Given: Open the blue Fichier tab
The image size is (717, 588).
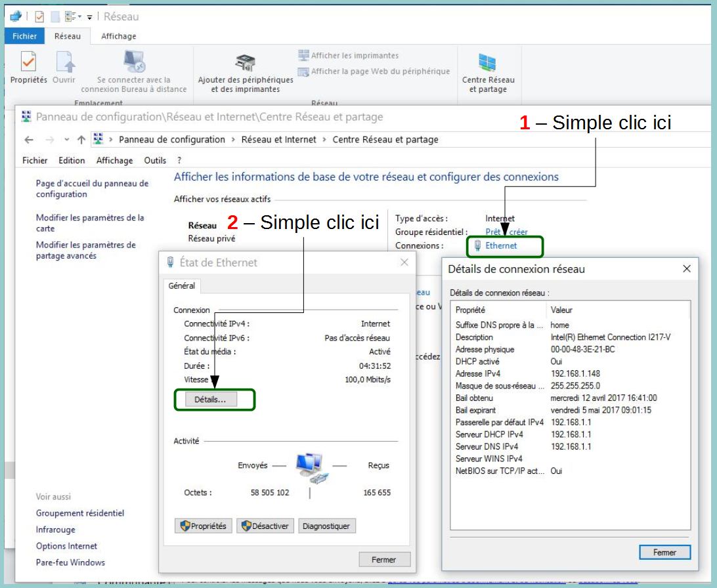Looking at the screenshot, I should pos(24,37).
